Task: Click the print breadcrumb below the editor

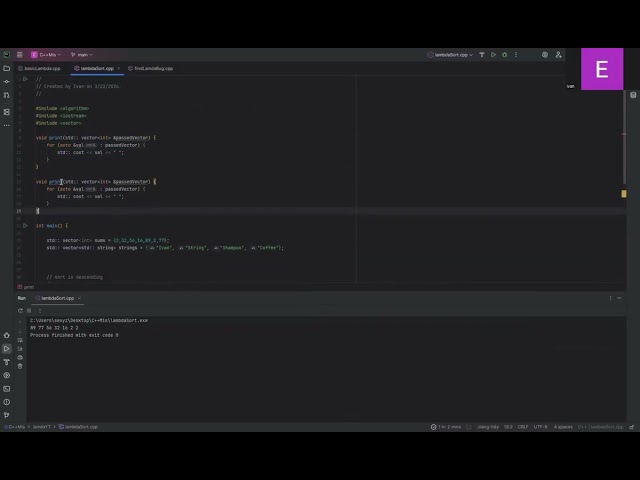Action: 26,287
